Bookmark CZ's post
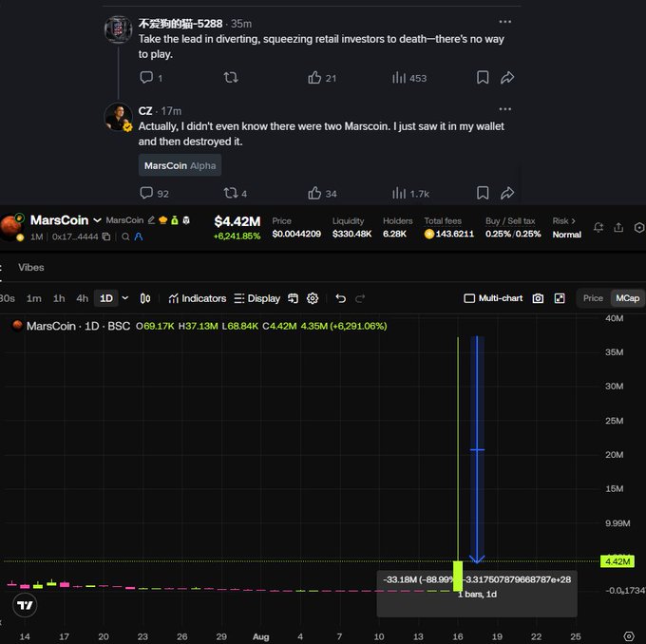Screen dimensions: 646x644 click(483, 193)
